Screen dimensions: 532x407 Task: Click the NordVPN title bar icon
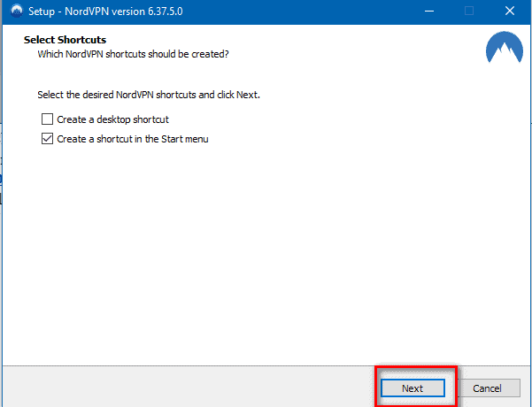coord(17,12)
